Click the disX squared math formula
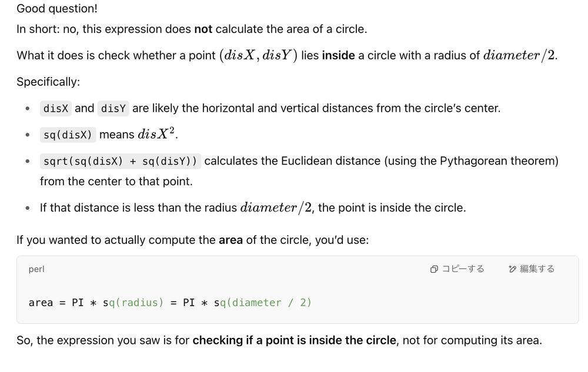The width and height of the screenshot is (588, 372). click(156, 133)
